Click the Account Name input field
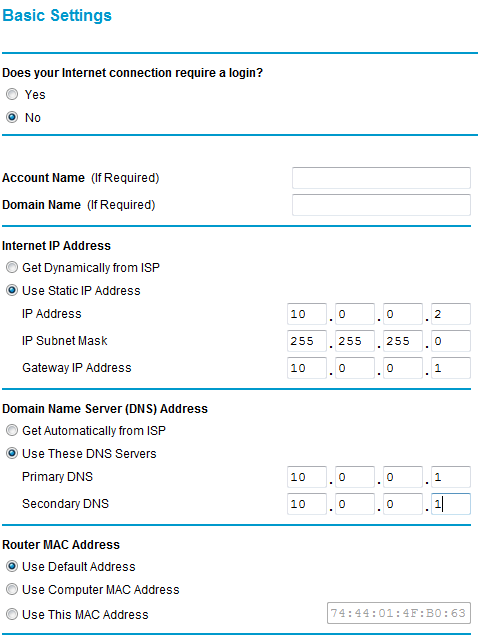This screenshot has width=478, height=643. (x=381, y=178)
